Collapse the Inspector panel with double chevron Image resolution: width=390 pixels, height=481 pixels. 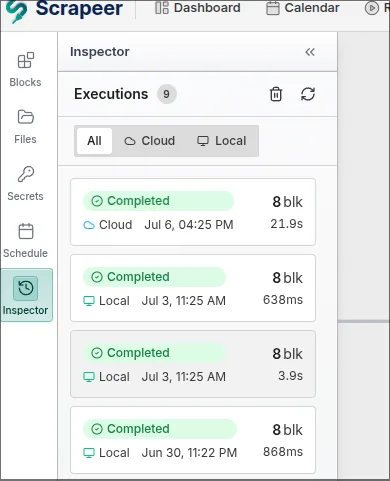(x=310, y=52)
